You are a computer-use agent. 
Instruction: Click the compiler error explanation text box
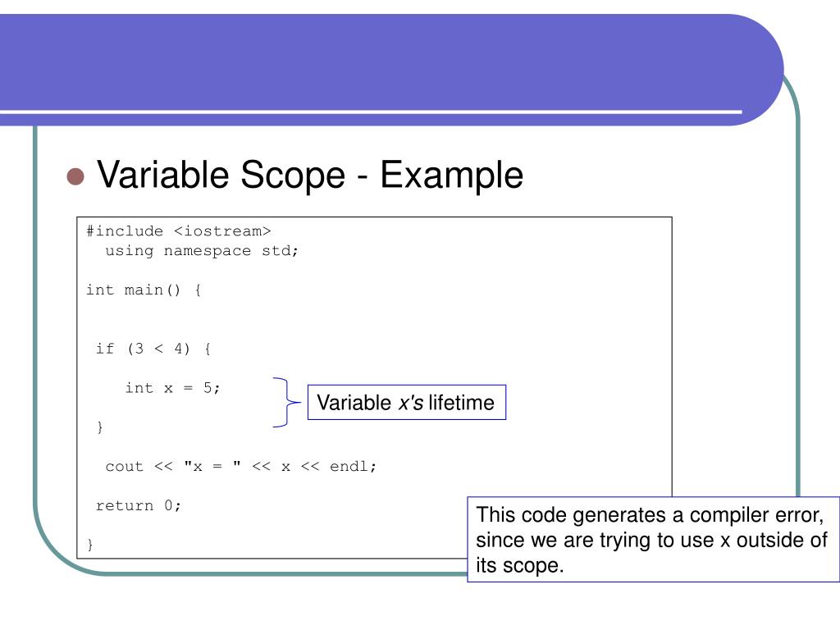[653, 539]
